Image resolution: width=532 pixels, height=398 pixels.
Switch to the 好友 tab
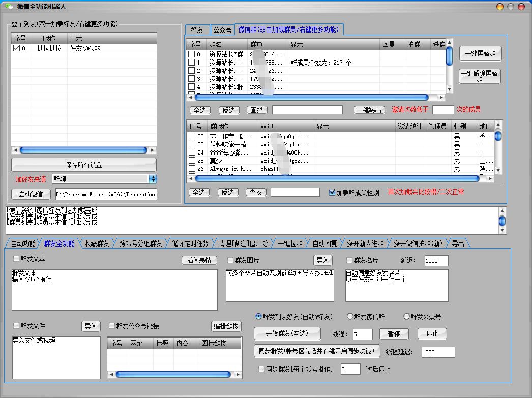(x=197, y=30)
